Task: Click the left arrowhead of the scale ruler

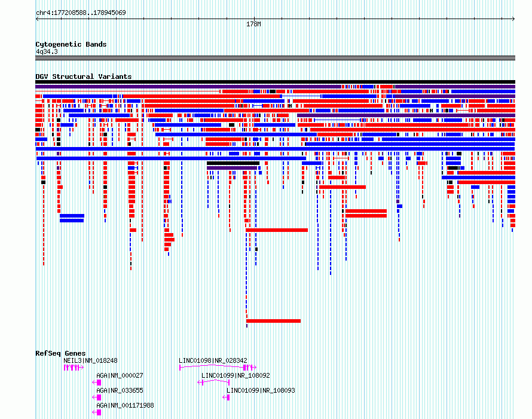Action: coord(37,19)
